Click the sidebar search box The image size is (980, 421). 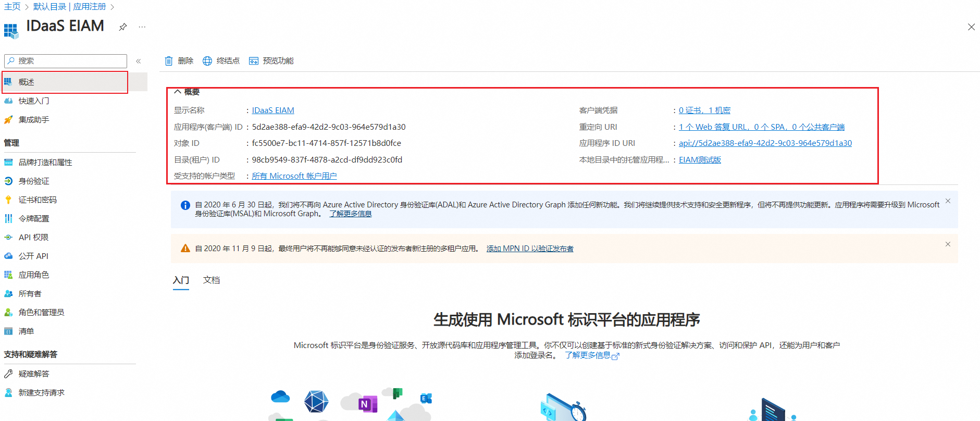[x=66, y=61]
